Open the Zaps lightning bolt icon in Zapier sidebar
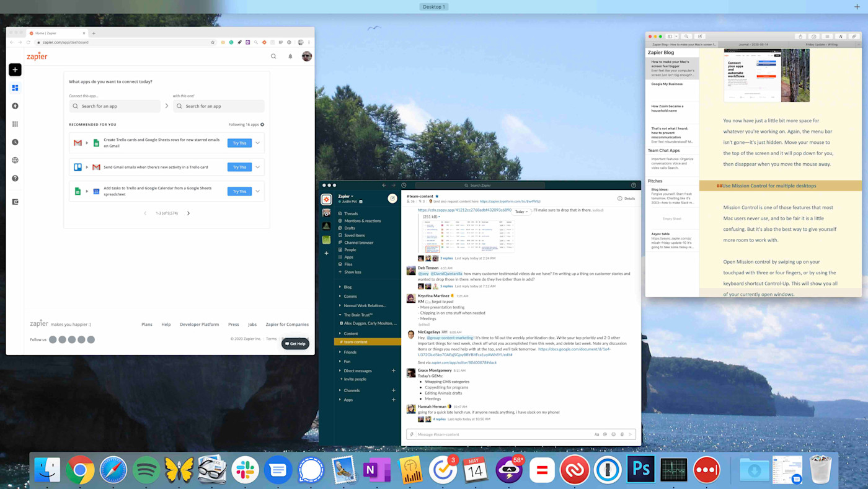This screenshot has height=489, width=868. click(x=15, y=106)
